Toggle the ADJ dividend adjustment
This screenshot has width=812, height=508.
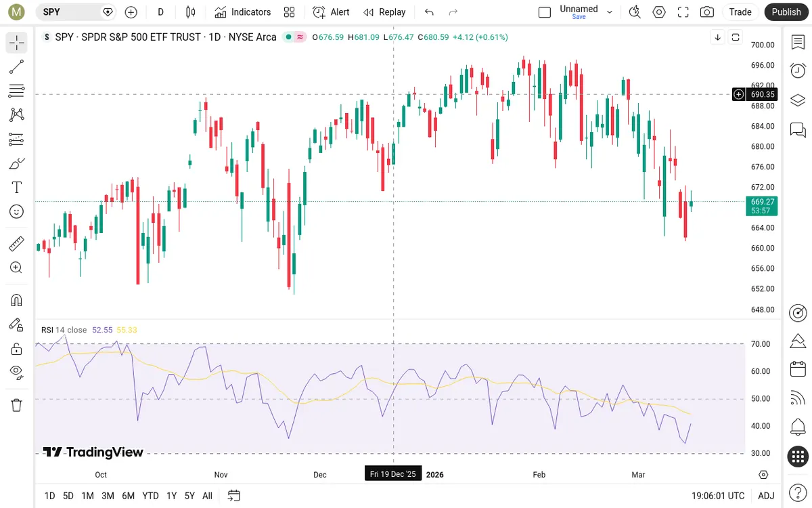coord(766,496)
